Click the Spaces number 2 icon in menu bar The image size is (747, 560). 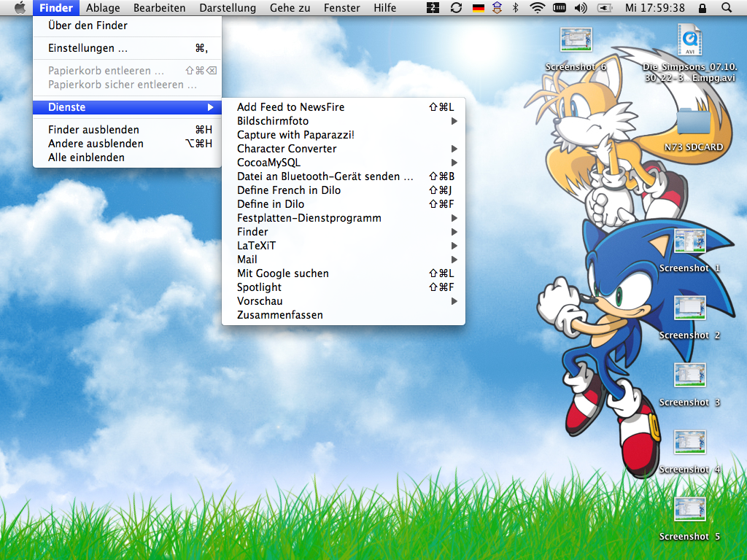433,7
